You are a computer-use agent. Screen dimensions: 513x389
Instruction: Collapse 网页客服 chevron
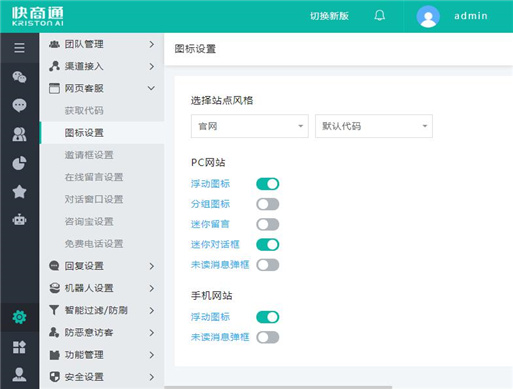(151, 88)
